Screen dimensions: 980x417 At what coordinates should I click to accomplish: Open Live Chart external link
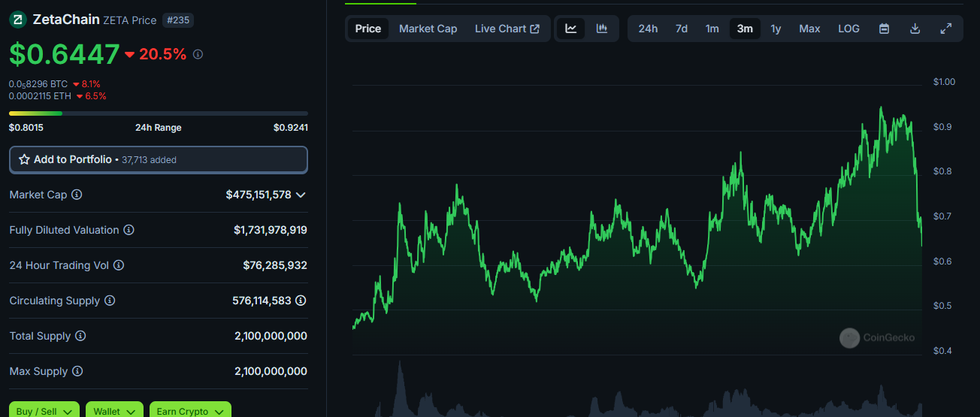507,29
